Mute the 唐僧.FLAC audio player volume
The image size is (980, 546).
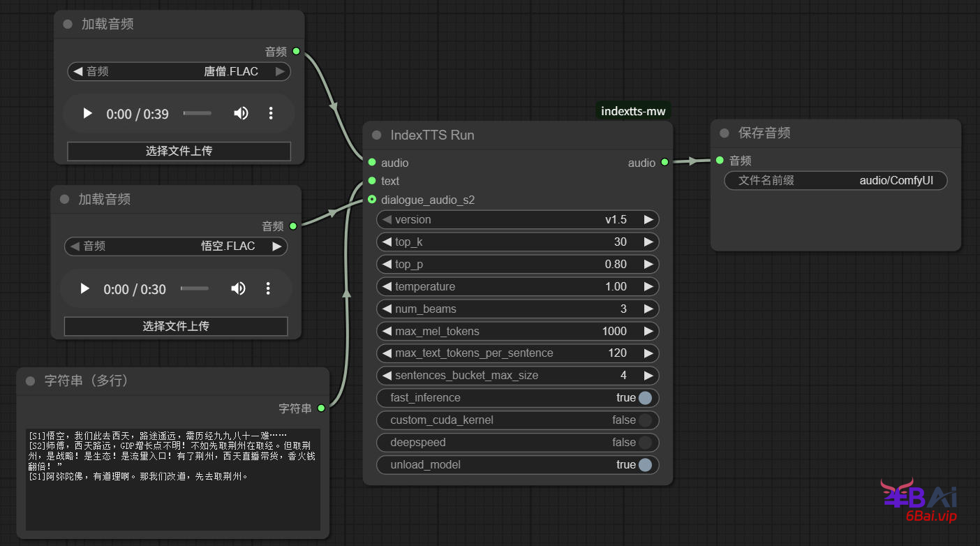tap(241, 113)
